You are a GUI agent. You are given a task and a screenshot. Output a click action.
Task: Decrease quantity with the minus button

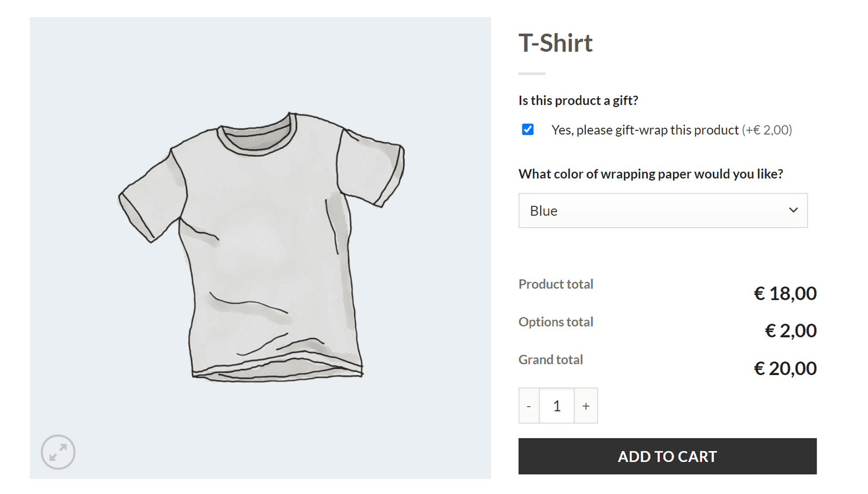[x=529, y=406]
